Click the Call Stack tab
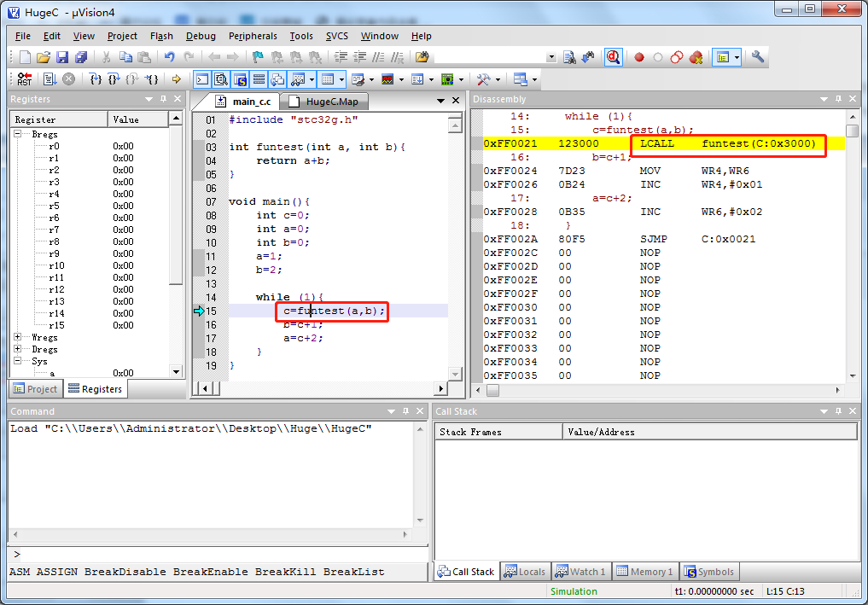The height and width of the screenshot is (605, 868). tap(466, 572)
